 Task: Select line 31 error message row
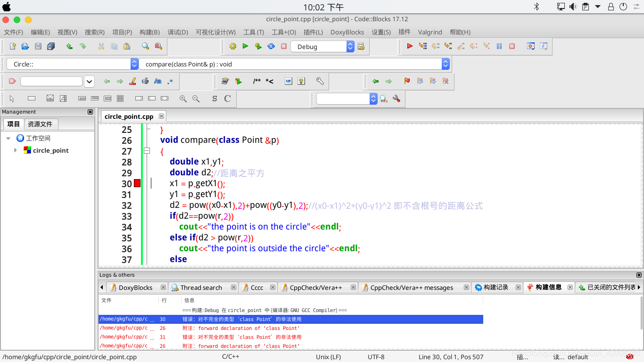[x=291, y=337]
